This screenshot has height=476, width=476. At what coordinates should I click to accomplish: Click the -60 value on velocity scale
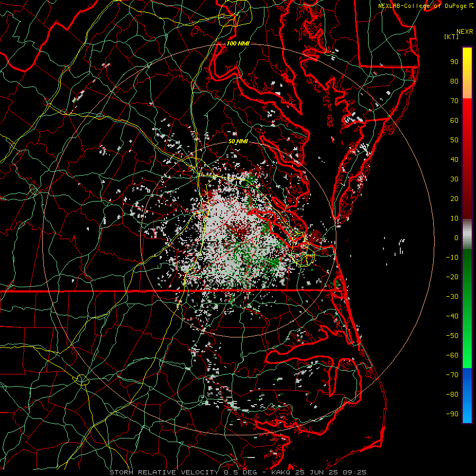[x=452, y=355]
